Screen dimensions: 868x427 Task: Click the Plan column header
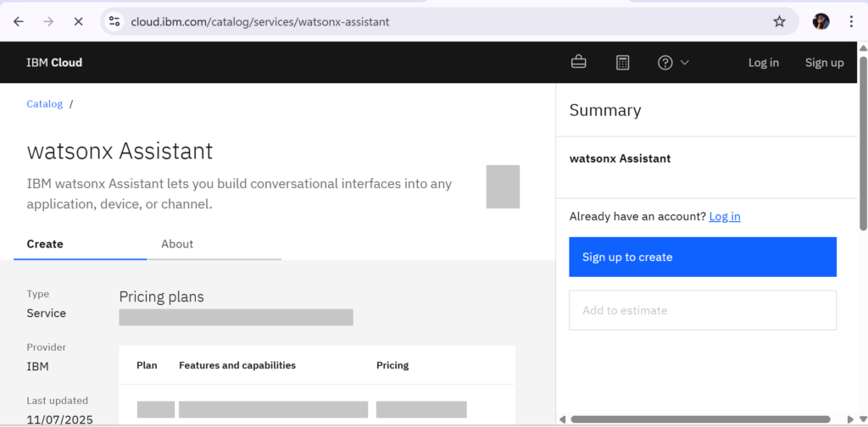click(x=147, y=366)
